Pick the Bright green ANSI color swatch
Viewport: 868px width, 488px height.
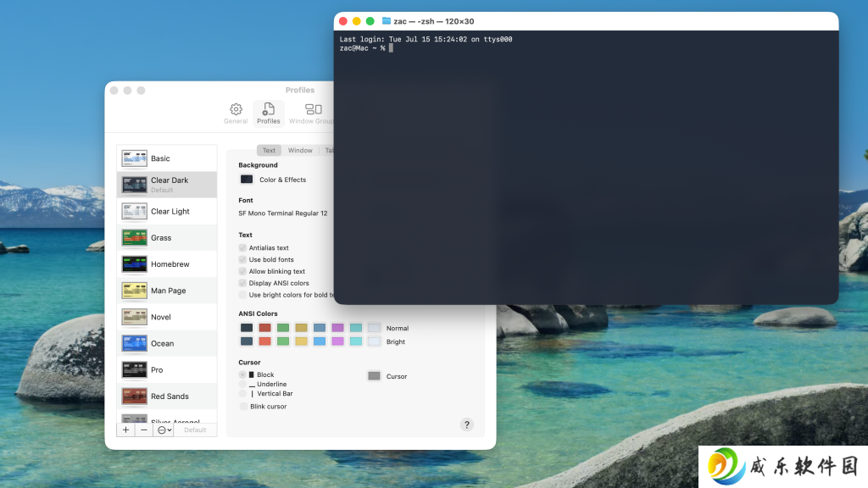283,341
